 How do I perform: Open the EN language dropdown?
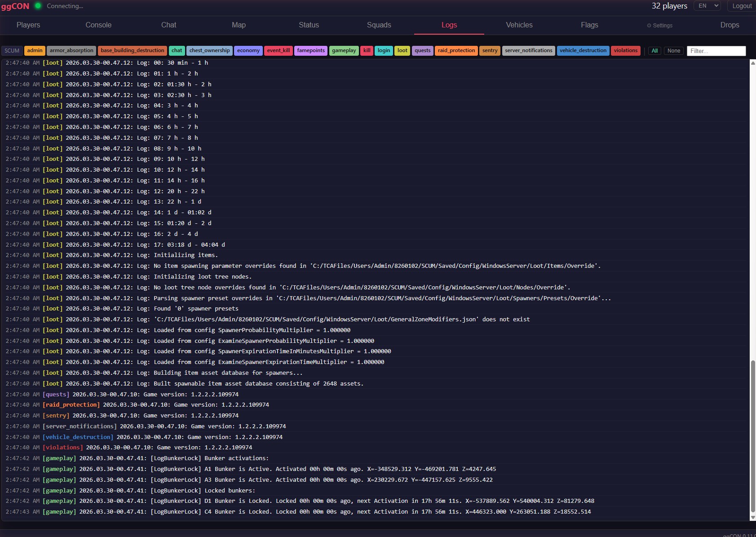708,6
